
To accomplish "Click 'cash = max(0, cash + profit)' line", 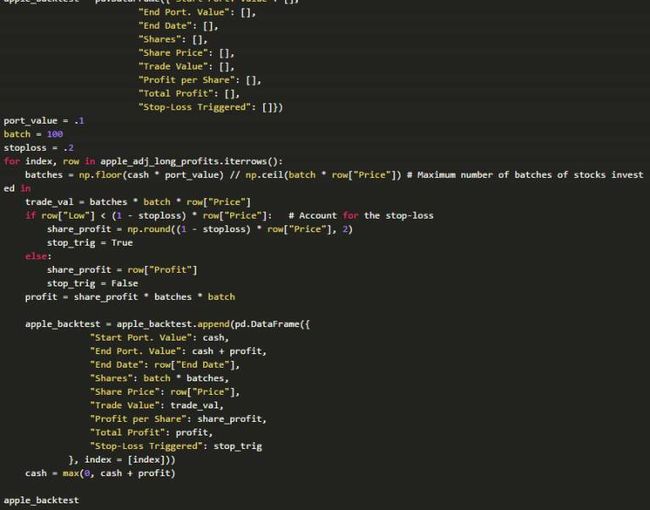I will coord(100,473).
